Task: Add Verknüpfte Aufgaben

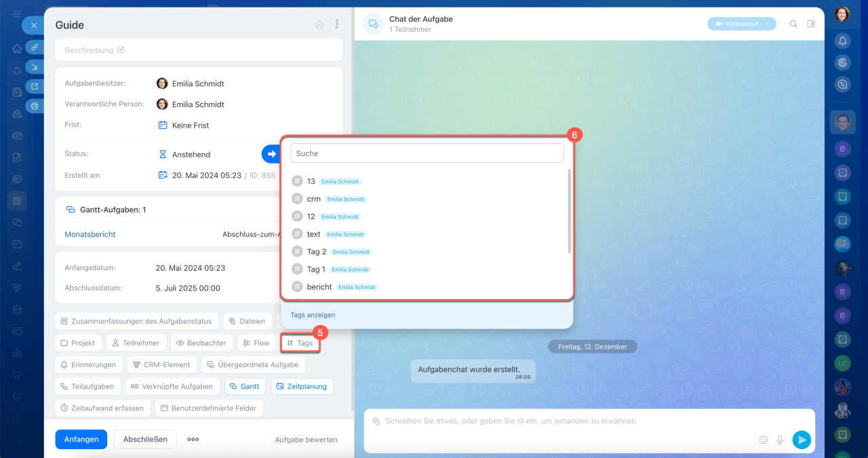Action: [x=172, y=386]
